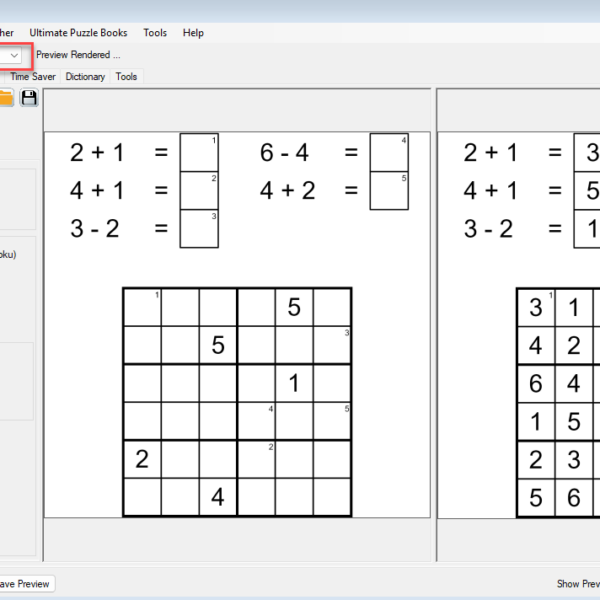Click the floppy disk save icon
This screenshot has height=600, width=600.
click(29, 98)
